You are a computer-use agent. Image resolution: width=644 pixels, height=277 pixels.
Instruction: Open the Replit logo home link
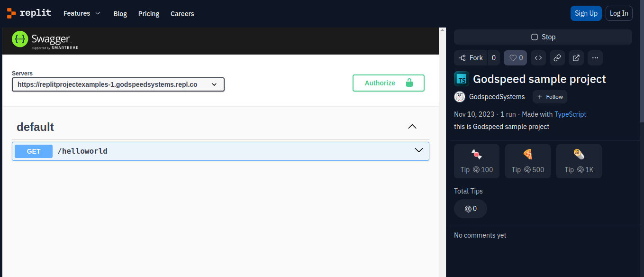tap(29, 13)
